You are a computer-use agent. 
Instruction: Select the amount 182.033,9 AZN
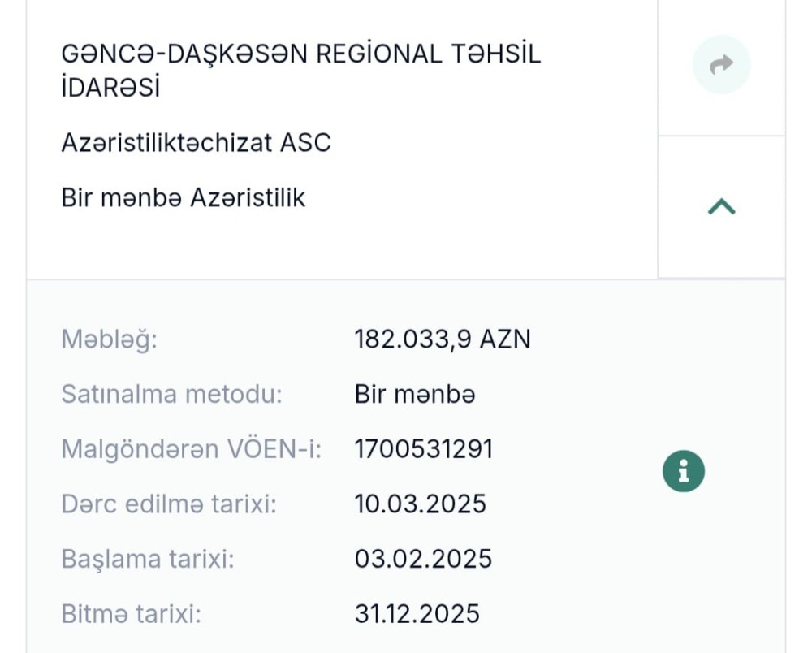(x=443, y=339)
